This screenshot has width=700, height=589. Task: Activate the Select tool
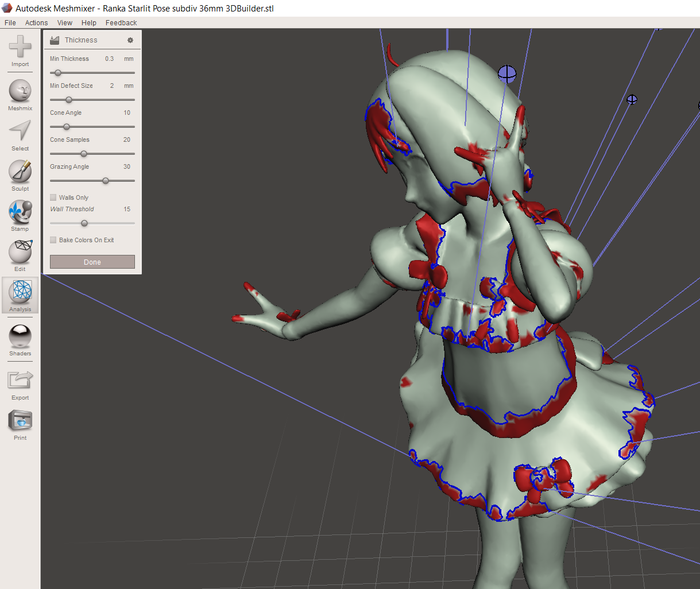pyautogui.click(x=20, y=135)
